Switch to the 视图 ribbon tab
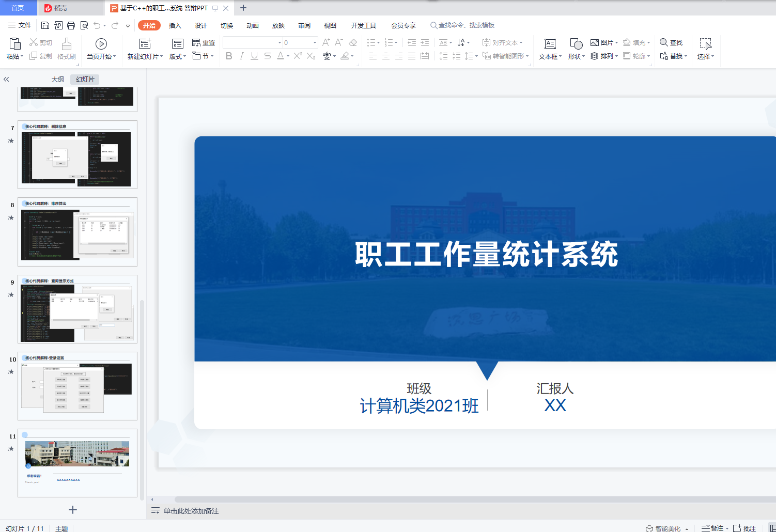Screen dimensions: 776x532 pos(330,25)
